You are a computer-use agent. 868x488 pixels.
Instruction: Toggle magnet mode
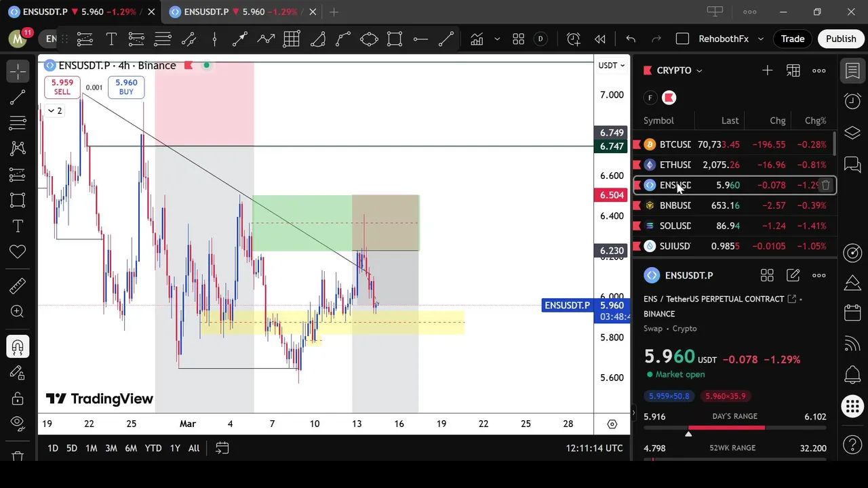(18, 347)
